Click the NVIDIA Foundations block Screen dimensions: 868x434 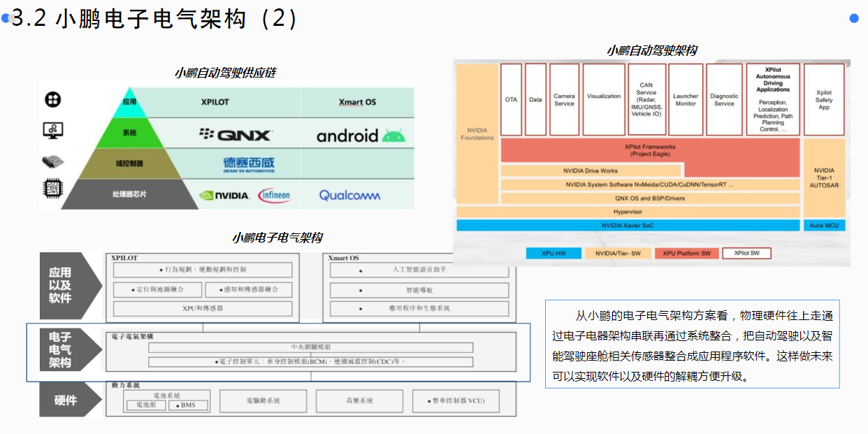477,133
